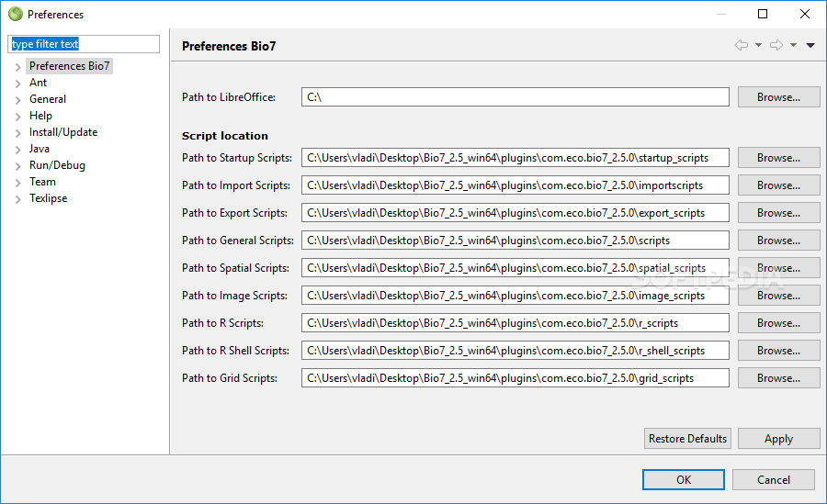Click the Restore Defaults button
Screen dimensions: 827x504
tap(687, 438)
